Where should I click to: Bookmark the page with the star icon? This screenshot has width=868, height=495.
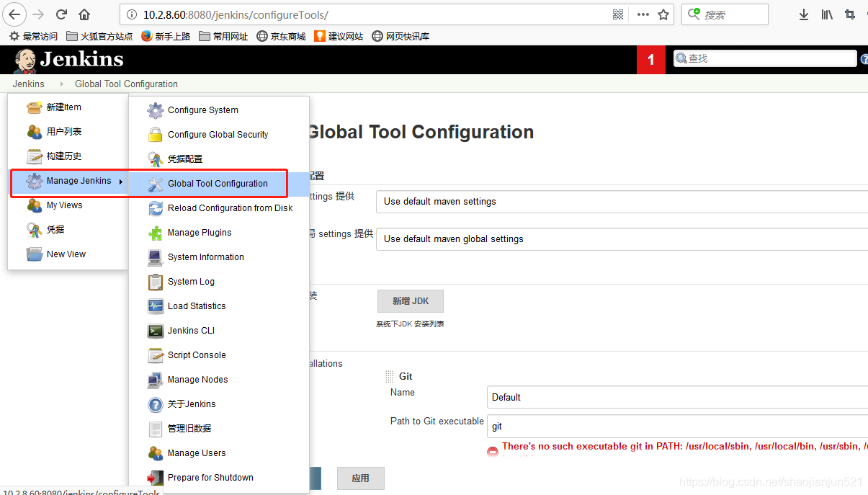(x=663, y=14)
